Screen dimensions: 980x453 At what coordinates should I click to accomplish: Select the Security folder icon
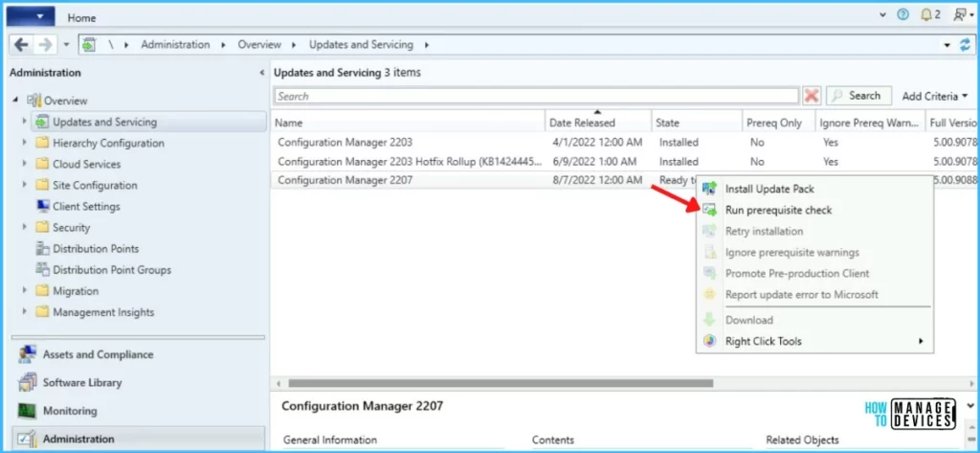(42, 228)
